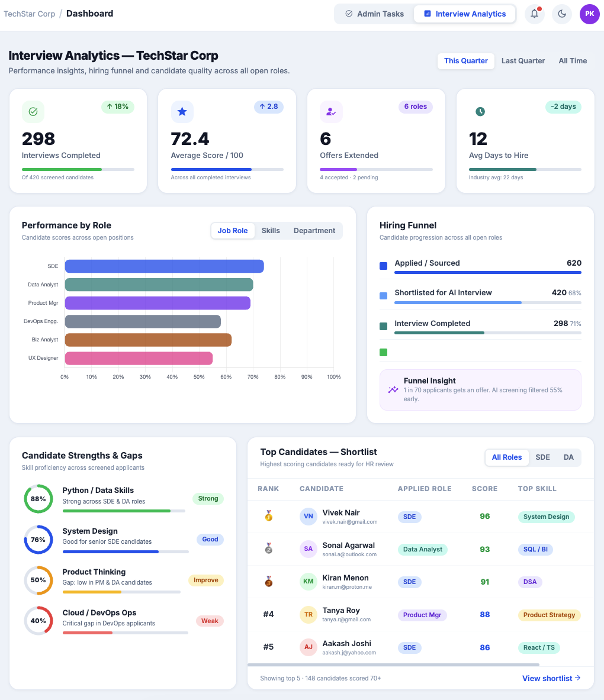This screenshot has height=700, width=604.
Task: Click the 40% Cloud DevOps ring
Action: coord(38,621)
